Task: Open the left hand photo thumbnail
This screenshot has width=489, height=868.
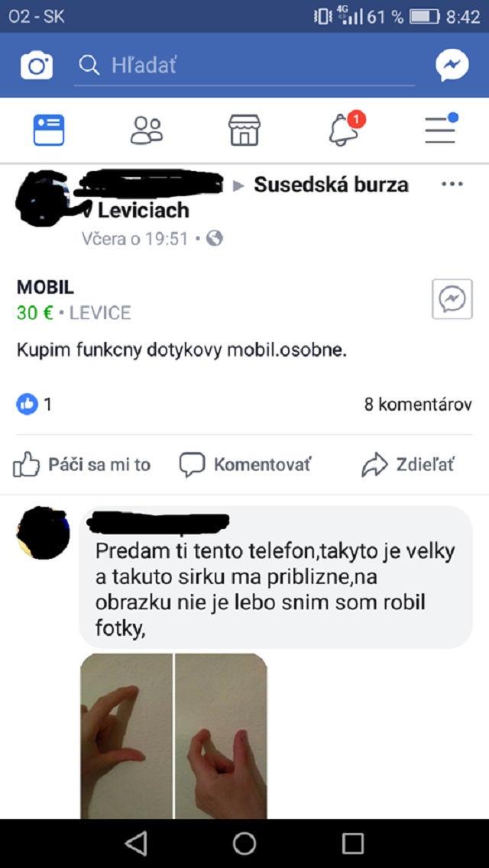Action: (127, 736)
